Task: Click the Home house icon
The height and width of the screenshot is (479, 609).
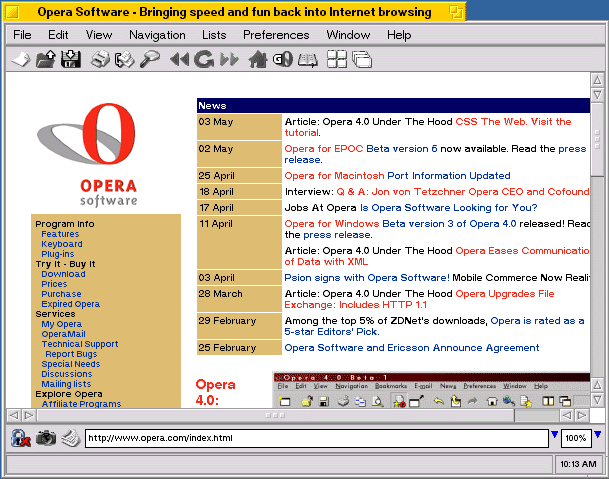Action: pyautogui.click(x=258, y=59)
